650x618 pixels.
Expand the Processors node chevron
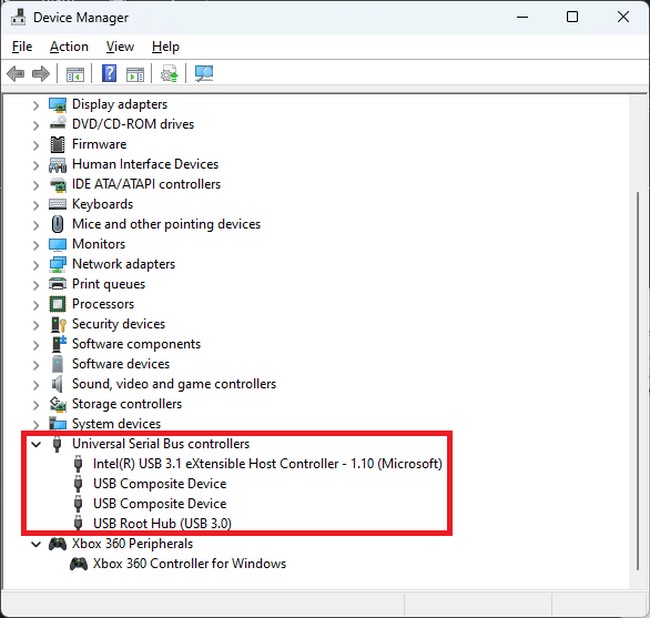pyautogui.click(x=36, y=305)
